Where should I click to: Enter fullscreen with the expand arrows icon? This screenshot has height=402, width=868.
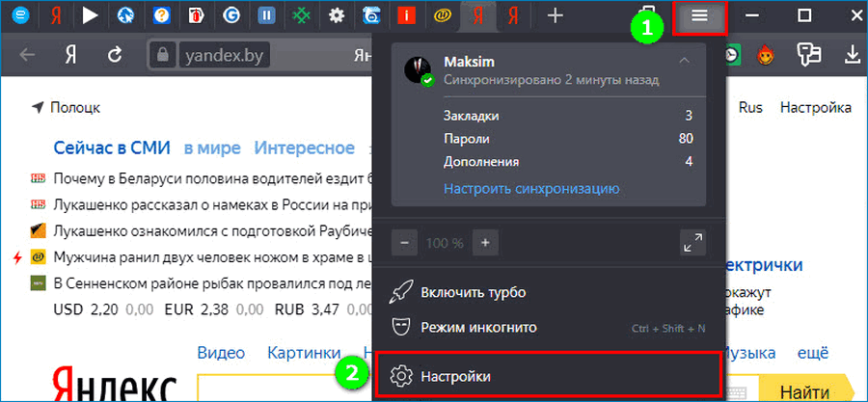[692, 242]
